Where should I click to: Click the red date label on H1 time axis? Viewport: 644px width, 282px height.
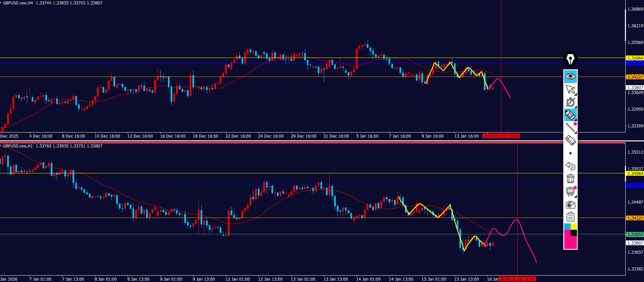tap(517, 279)
